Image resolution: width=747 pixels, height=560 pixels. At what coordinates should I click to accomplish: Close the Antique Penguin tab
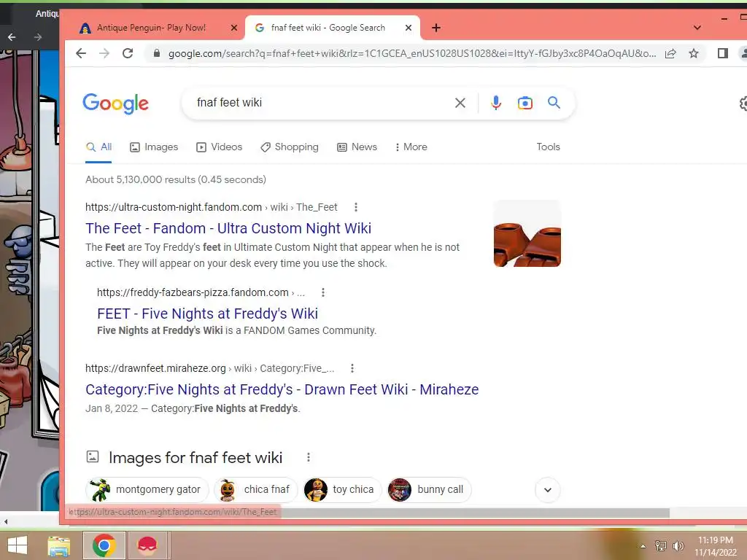[x=234, y=28]
